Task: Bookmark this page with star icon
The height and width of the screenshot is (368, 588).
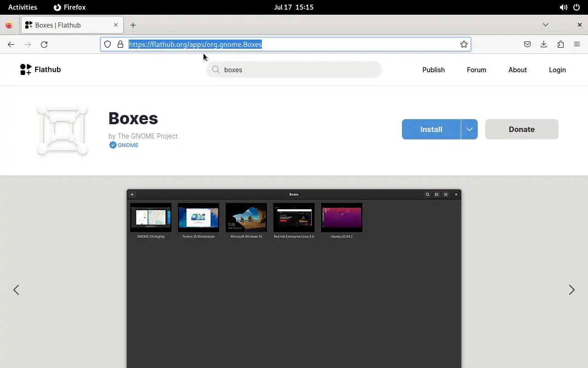Action: [464, 44]
